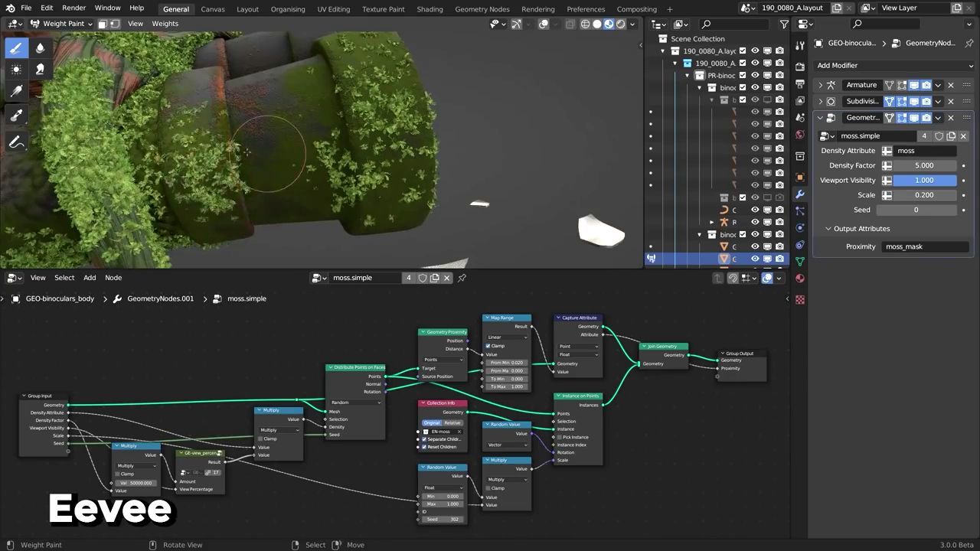
Task: Click the Proximity moss_mask input field
Action: point(926,246)
